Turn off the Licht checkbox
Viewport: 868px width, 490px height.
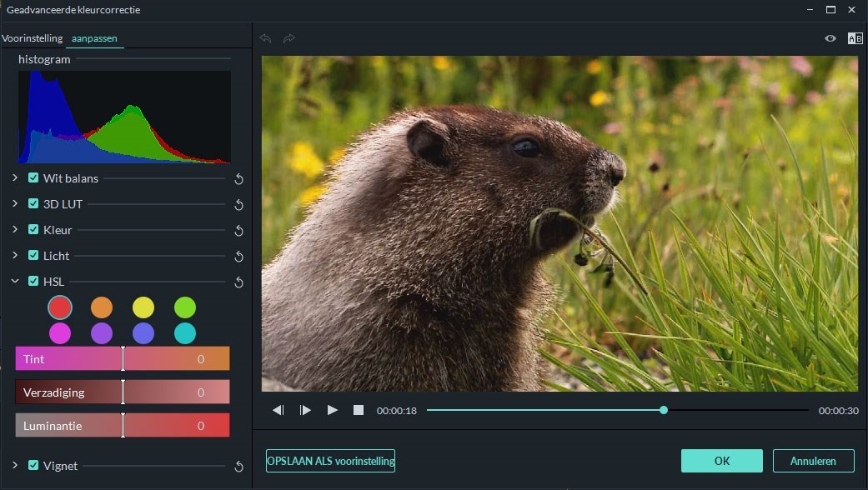point(33,256)
